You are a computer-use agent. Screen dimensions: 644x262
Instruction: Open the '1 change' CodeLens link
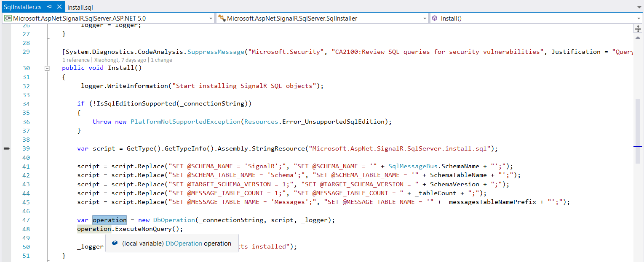point(161,60)
